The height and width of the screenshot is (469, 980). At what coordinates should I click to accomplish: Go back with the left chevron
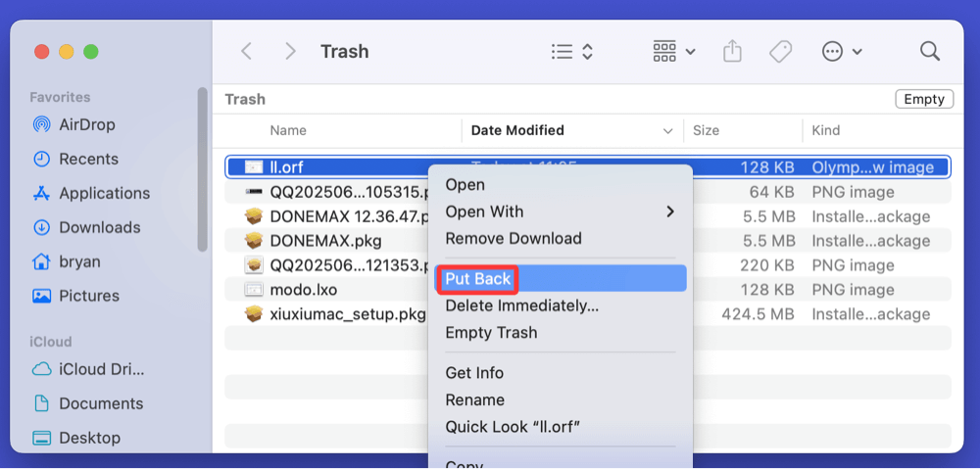[x=246, y=51]
